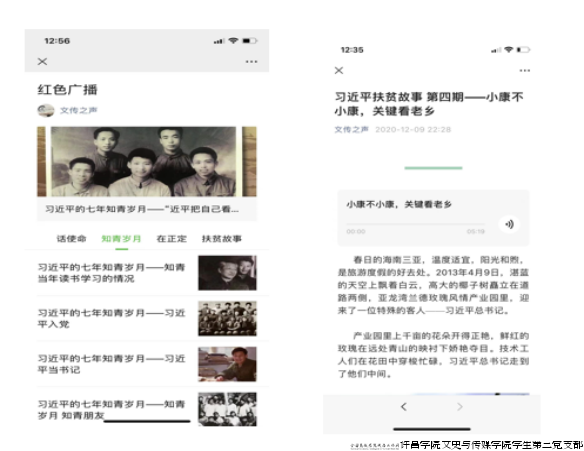Screen dimensions: 584x451
Task: Tap the 12:56 clock in status bar
Action: point(57,41)
